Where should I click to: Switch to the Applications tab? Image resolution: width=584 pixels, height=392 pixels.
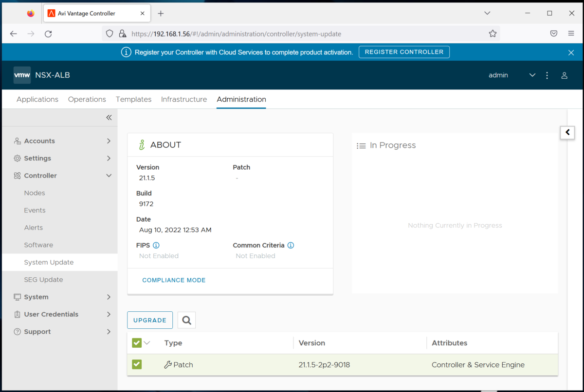37,99
